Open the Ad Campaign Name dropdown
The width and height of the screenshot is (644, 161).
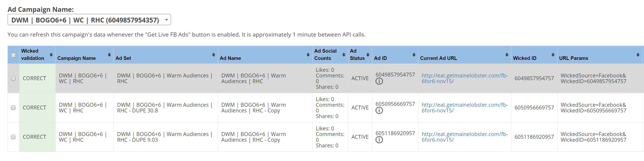tap(89, 20)
